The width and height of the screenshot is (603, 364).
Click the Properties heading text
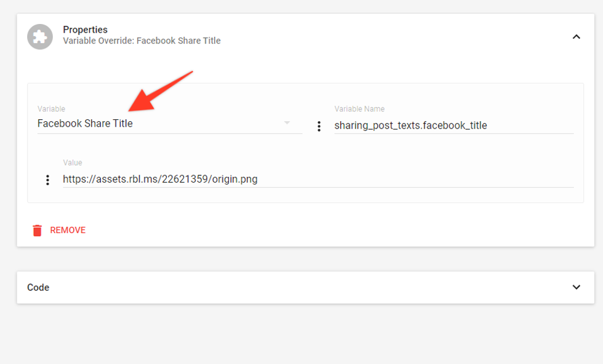click(x=85, y=30)
